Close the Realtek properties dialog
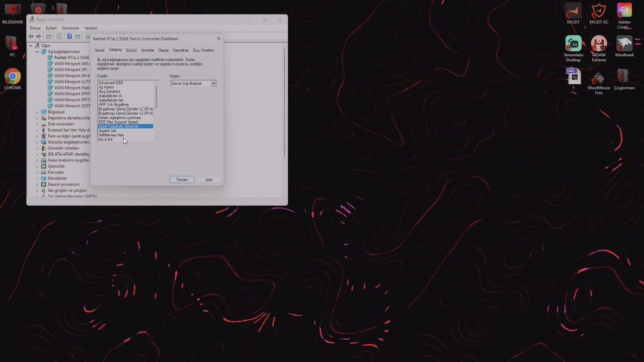This screenshot has height=362, width=644. 218,39
